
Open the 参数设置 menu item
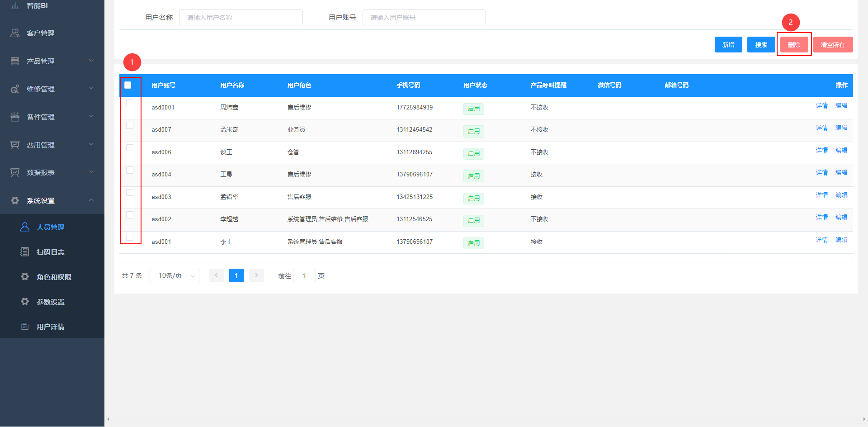51,302
